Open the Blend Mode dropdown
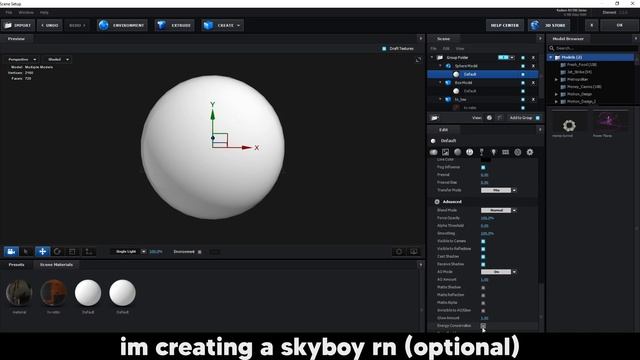This screenshot has height=360, width=640. 498,210
